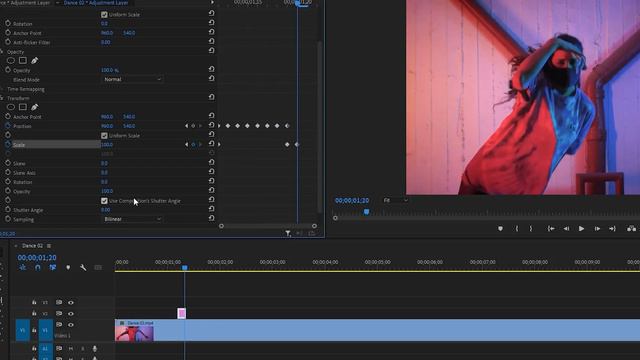This screenshot has width=640, height=360.
Task: Create 4-point polygon mask under Opacity
Action: (x=23, y=60)
